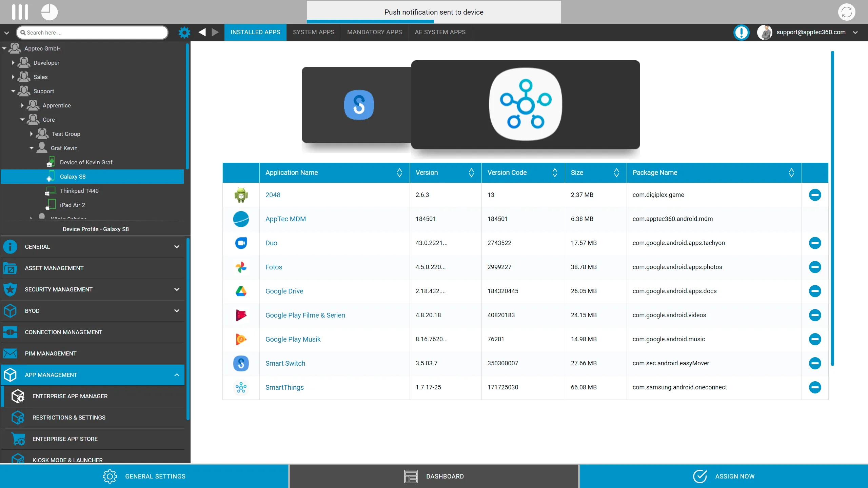This screenshot has width=868, height=488.
Task: Click the user avatar picture
Action: click(765, 33)
